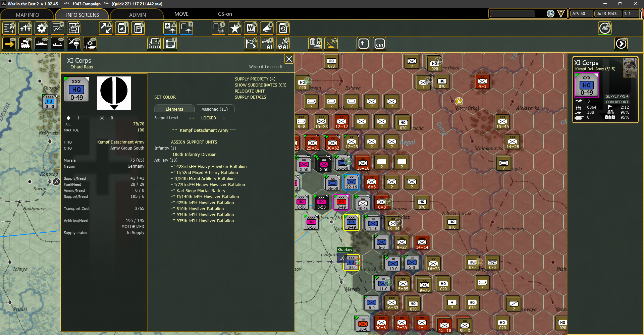Click ASSIGN SUPPORT UNITS
The image size is (644, 335).
(x=194, y=142)
